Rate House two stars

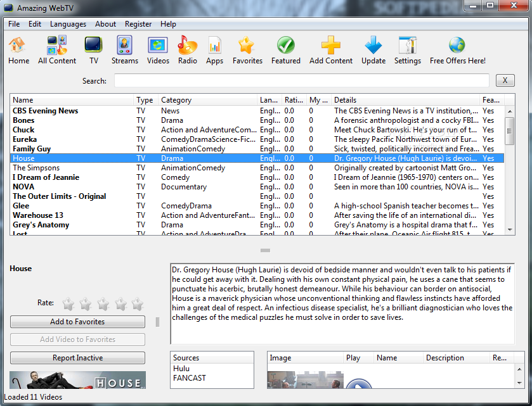pos(86,303)
